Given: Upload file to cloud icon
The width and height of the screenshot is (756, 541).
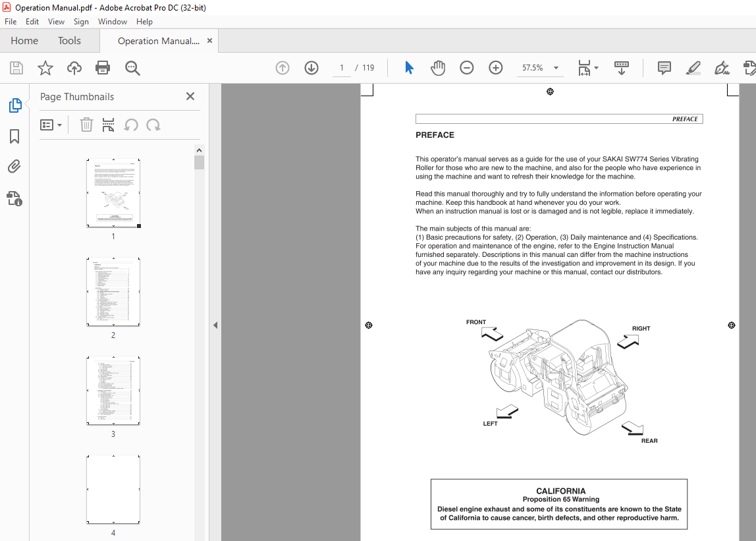Looking at the screenshot, I should coord(74,68).
